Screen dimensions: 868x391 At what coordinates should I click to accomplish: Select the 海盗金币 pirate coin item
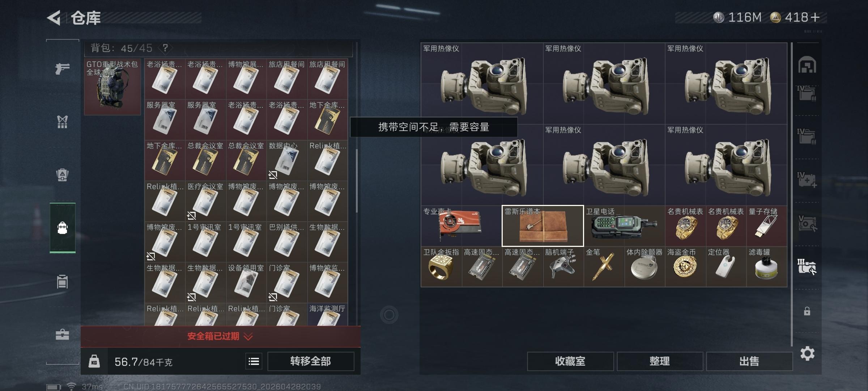(685, 267)
